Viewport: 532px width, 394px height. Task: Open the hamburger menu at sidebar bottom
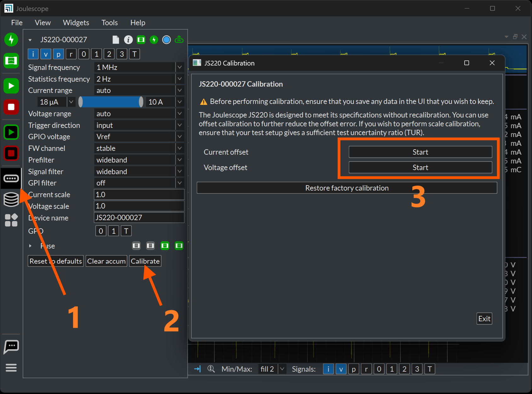[x=11, y=368]
